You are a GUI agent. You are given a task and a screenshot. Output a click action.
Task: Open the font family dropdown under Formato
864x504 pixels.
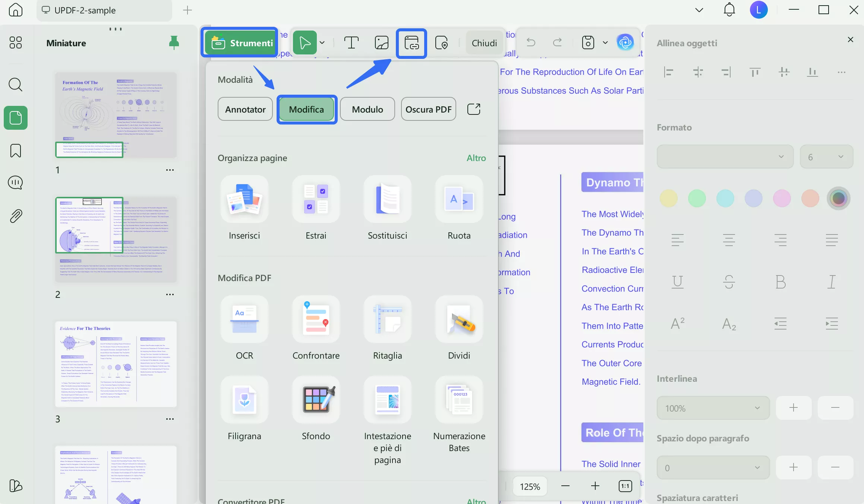724,157
